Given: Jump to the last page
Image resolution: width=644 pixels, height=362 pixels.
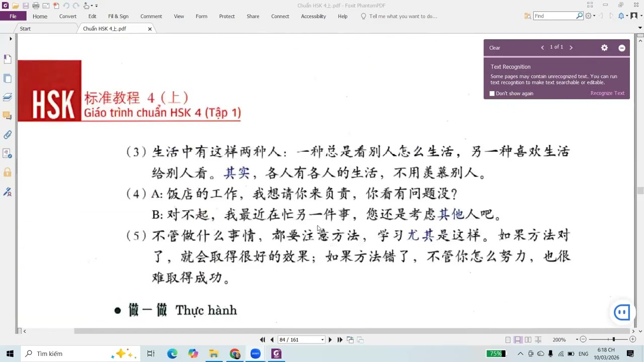Looking at the screenshot, I should pos(340,340).
